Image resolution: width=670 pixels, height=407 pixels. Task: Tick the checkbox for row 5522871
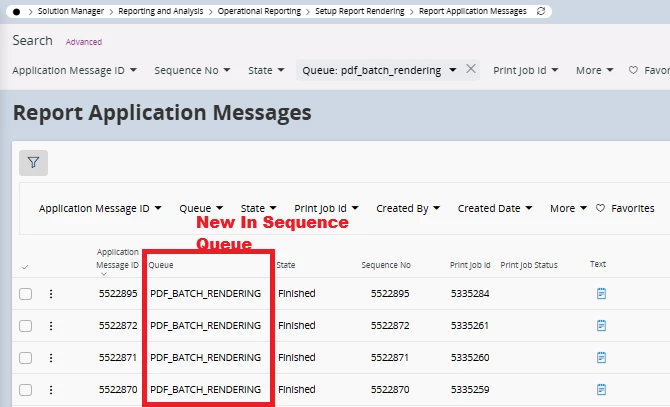pyautogui.click(x=26, y=358)
